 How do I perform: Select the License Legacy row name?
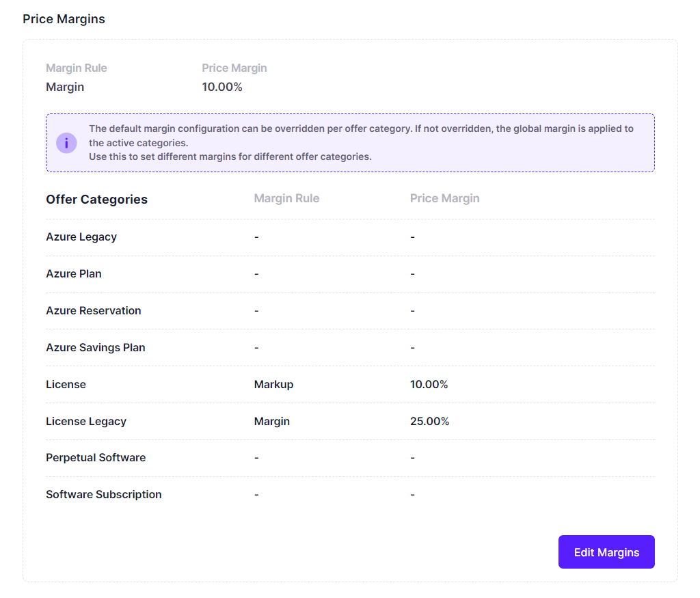(x=86, y=421)
